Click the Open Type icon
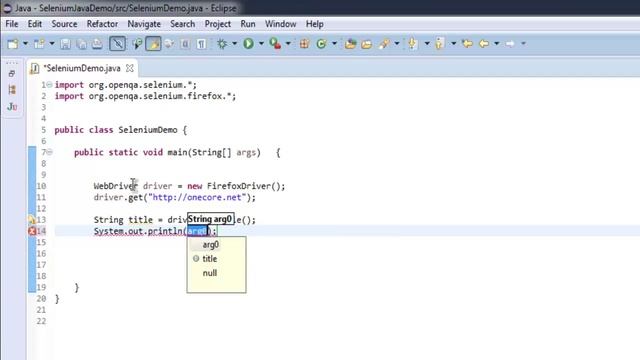 350,44
